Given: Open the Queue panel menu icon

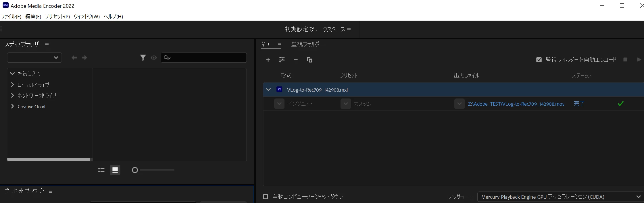Looking at the screenshot, I should pyautogui.click(x=279, y=45).
